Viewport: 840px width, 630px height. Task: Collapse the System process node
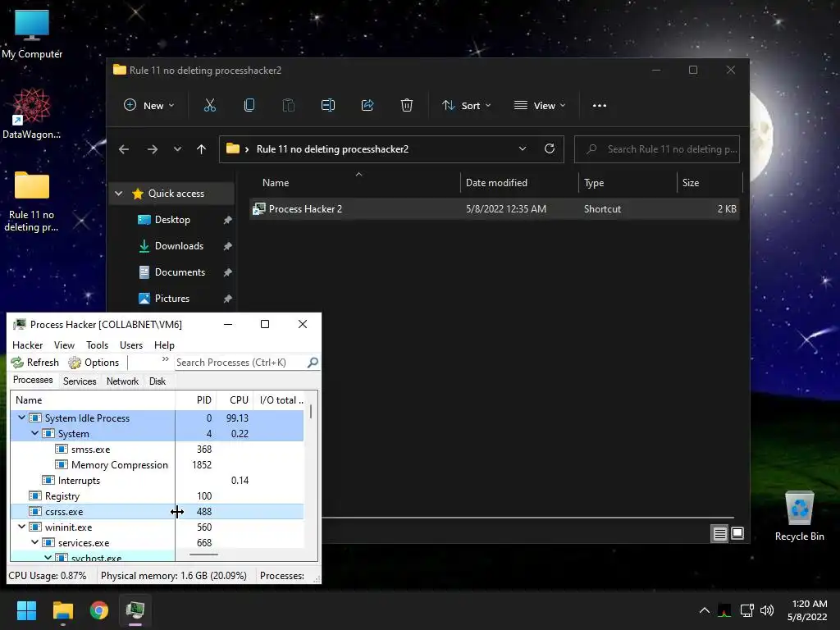coord(34,433)
